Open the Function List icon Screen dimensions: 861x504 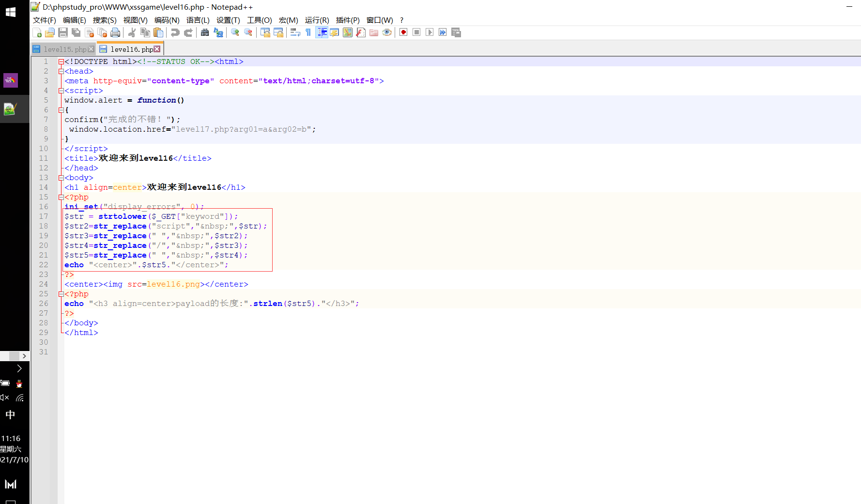[360, 32]
